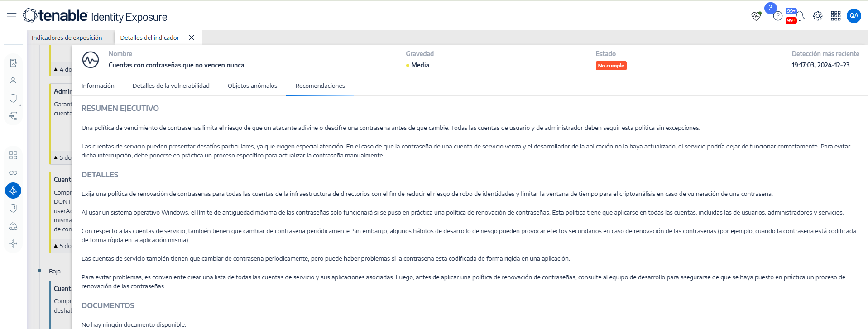Click the report chart sidebar icon
The height and width of the screenshot is (329, 868).
(x=13, y=63)
